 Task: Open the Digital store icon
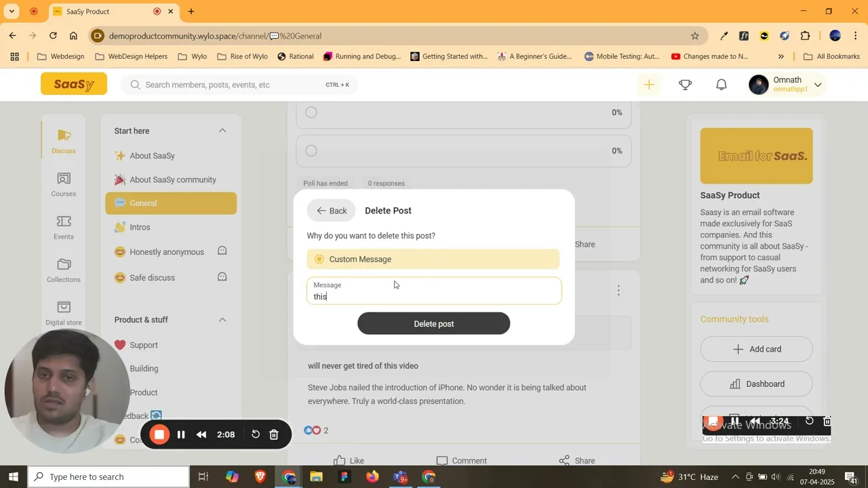pyautogui.click(x=64, y=308)
